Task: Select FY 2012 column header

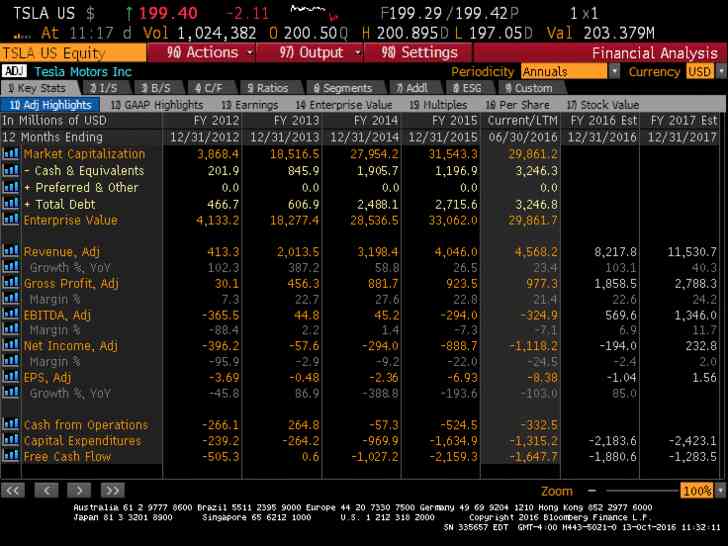Action: tap(216, 120)
